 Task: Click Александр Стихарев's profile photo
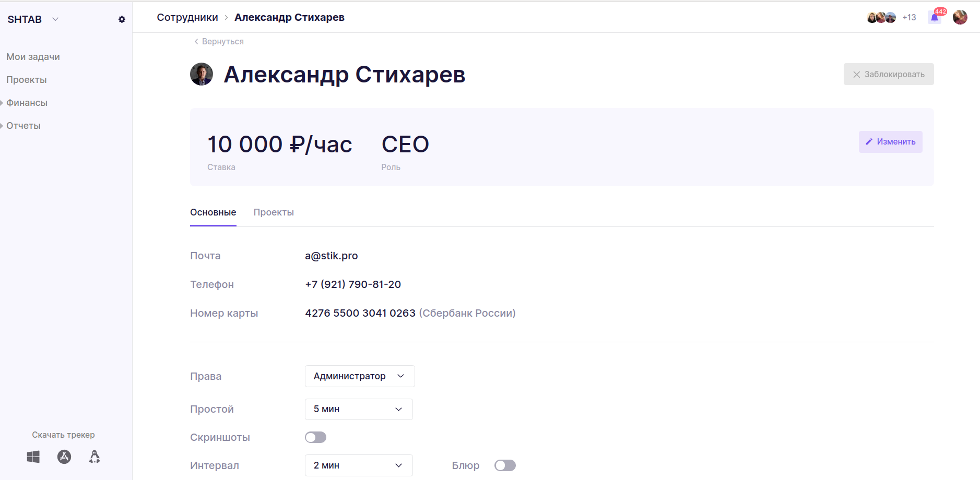(x=202, y=74)
